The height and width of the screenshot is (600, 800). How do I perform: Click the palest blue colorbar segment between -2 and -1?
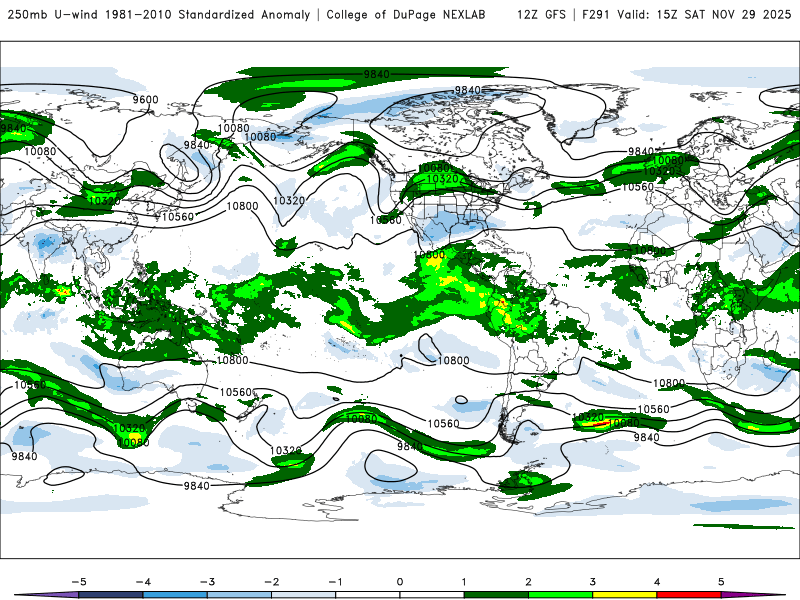(304, 595)
